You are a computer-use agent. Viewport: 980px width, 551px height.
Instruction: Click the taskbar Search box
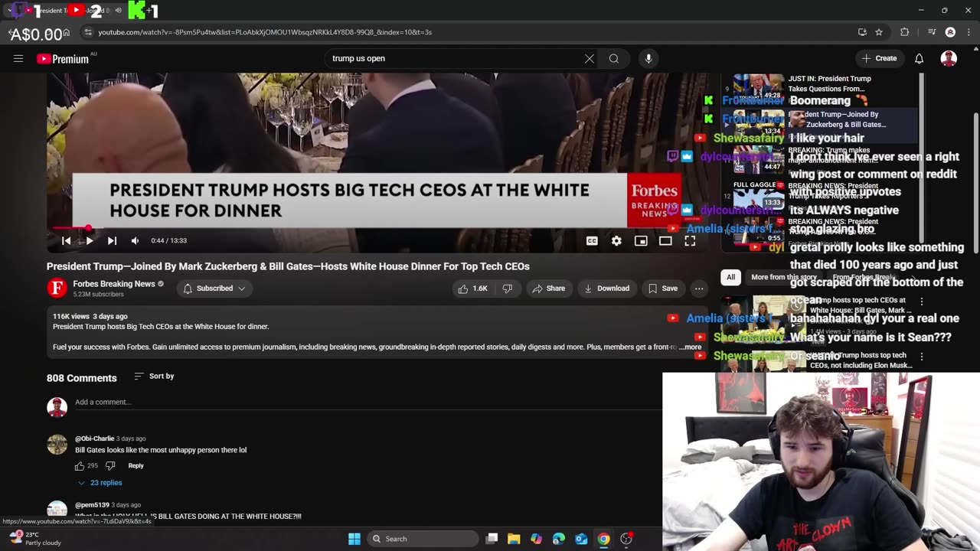click(423, 539)
